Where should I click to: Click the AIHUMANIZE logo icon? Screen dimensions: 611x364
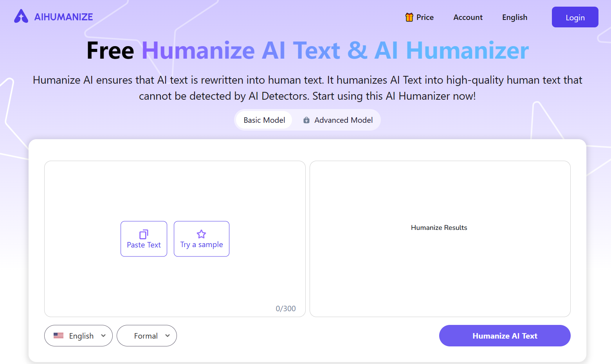coord(21,16)
